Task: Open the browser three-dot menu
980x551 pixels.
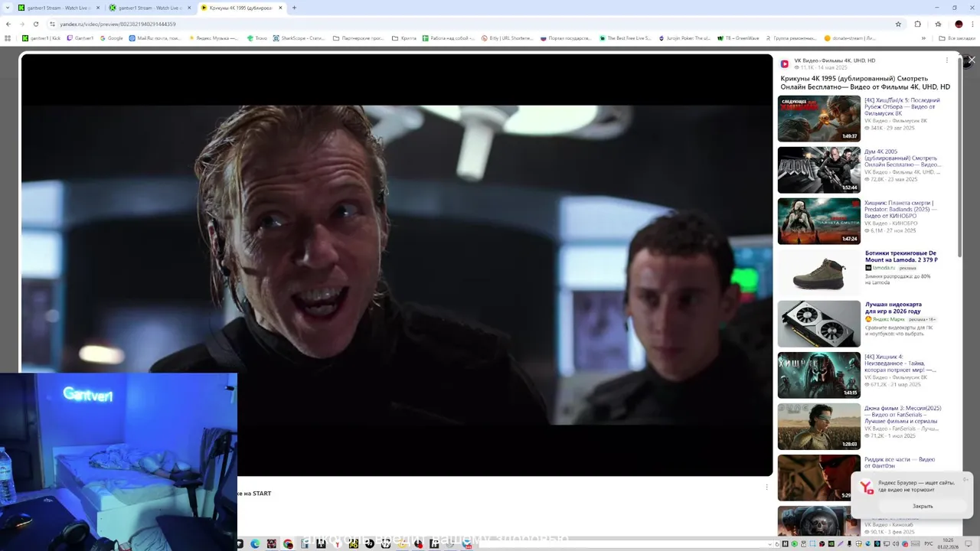Action: pyautogui.click(x=972, y=24)
